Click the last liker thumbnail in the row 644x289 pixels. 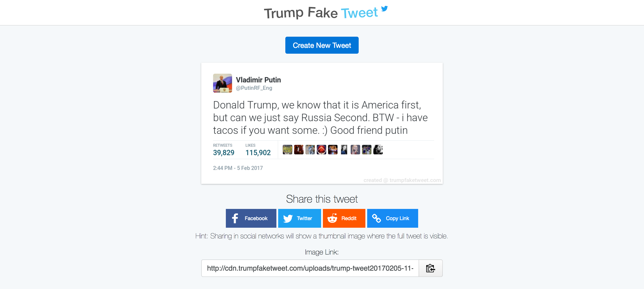(x=378, y=149)
